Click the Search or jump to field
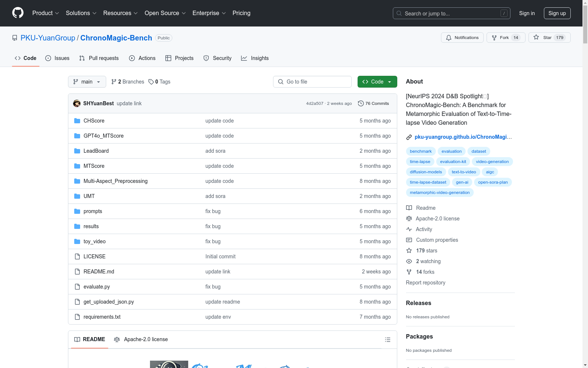 point(452,13)
